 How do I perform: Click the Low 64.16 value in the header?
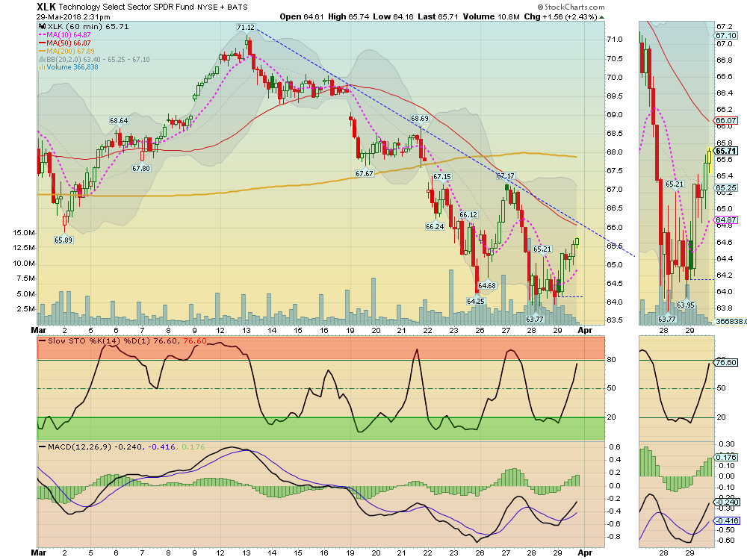pyautogui.click(x=394, y=16)
